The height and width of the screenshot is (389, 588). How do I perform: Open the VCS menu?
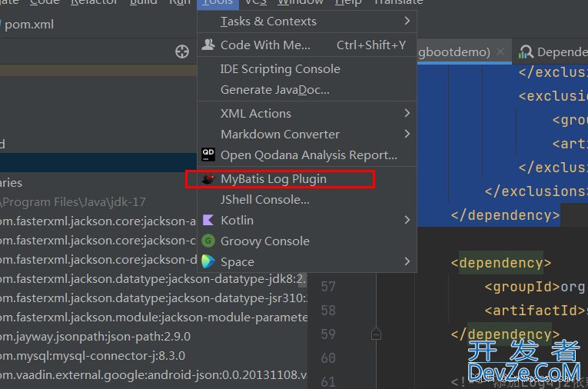coord(255,2)
